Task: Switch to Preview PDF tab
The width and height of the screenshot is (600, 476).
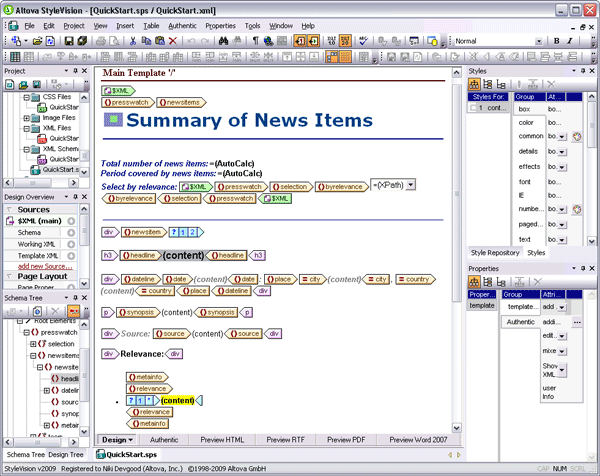Action: [x=346, y=440]
